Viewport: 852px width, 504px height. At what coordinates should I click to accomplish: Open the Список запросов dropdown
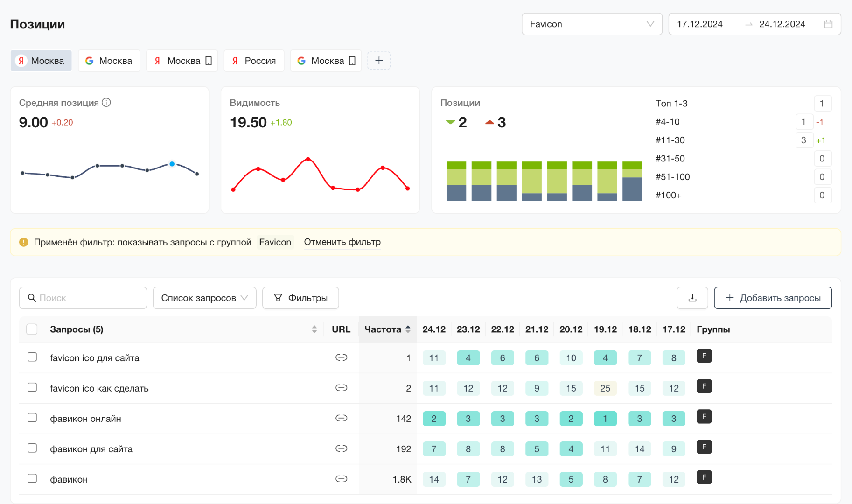[x=204, y=298]
